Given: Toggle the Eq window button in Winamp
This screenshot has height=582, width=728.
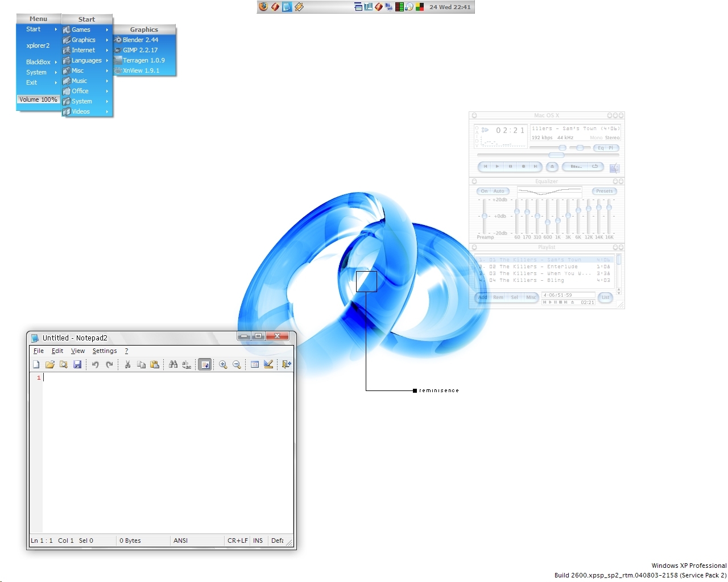Looking at the screenshot, I should (601, 148).
